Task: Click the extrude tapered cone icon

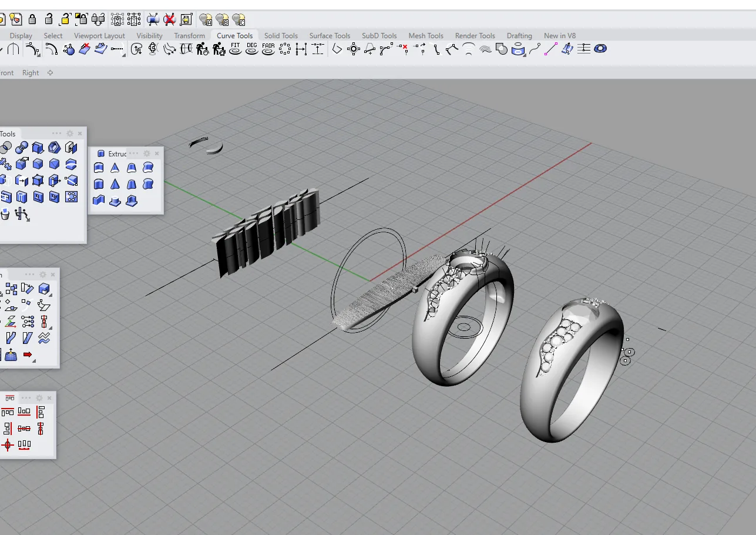Action: [x=115, y=168]
